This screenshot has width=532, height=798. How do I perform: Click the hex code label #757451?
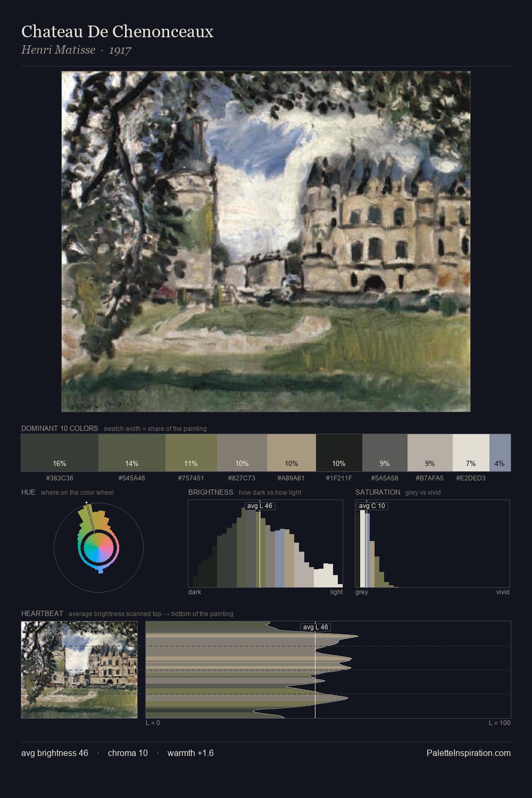point(191,478)
